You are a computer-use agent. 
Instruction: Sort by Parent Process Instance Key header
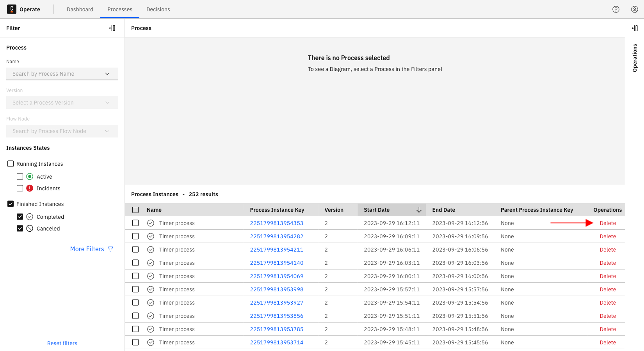tap(537, 210)
